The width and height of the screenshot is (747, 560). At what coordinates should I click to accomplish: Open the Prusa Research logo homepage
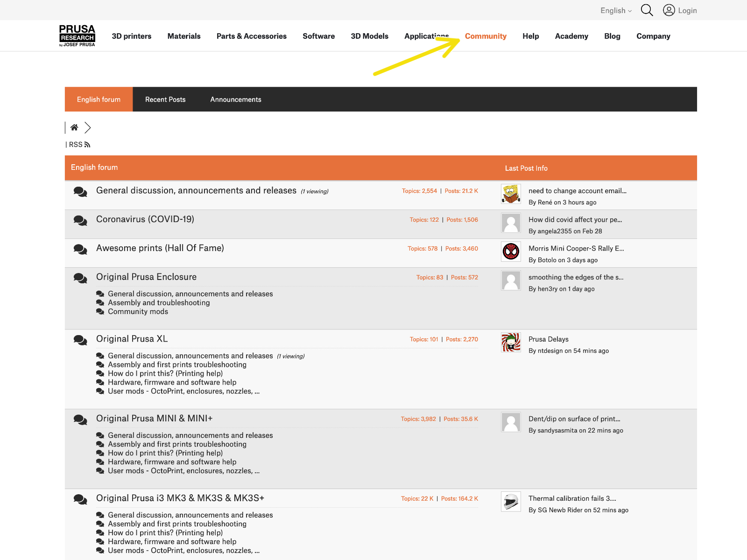coord(77,36)
